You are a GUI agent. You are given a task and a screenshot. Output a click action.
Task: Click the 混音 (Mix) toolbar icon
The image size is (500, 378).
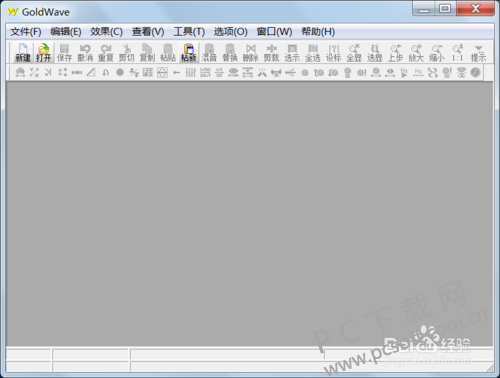(x=209, y=53)
